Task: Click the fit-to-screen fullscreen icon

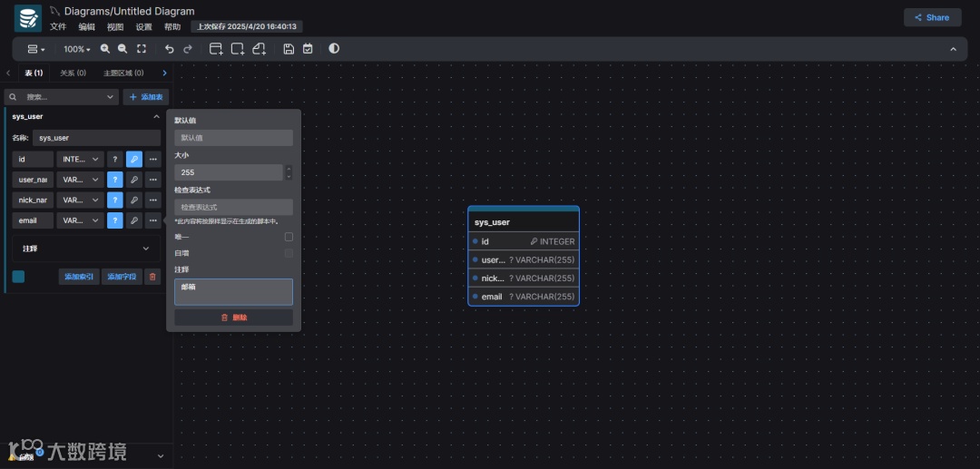Action: pyautogui.click(x=142, y=49)
